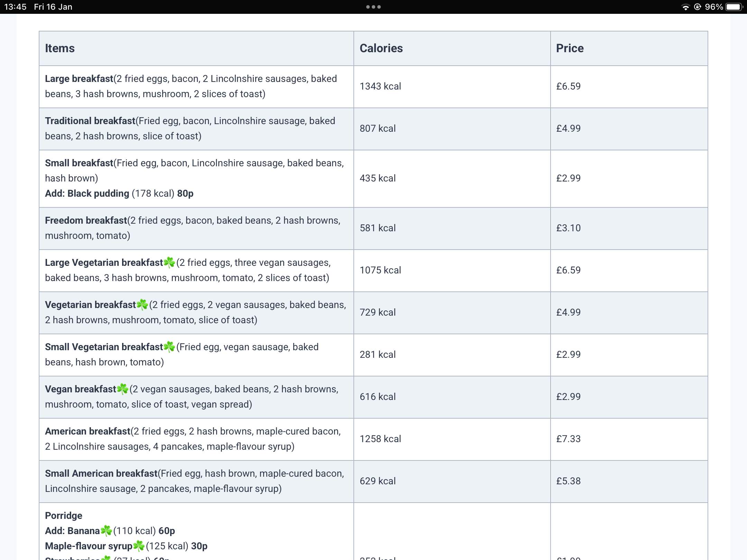
Task: Tap the orientation lock status icon
Action: tap(698, 7)
